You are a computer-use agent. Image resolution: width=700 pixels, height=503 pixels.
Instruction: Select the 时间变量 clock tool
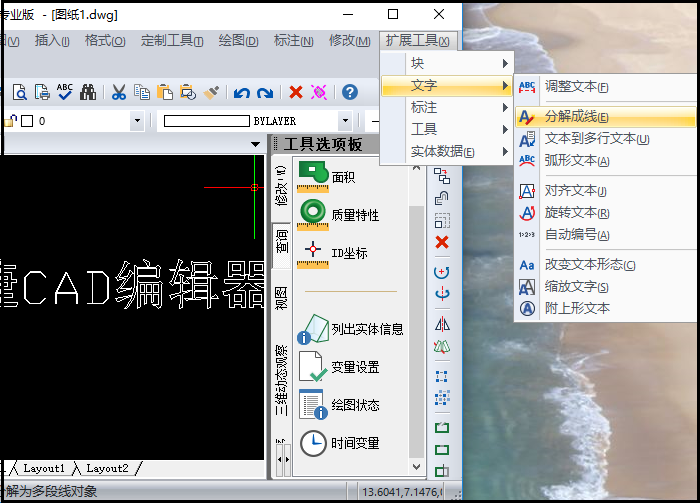coord(340,443)
